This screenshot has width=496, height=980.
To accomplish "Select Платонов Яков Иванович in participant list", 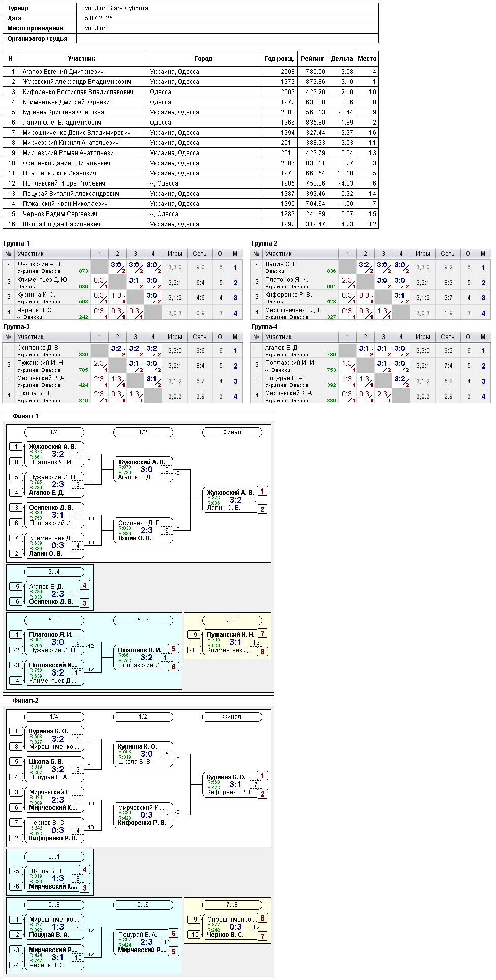I will (59, 173).
